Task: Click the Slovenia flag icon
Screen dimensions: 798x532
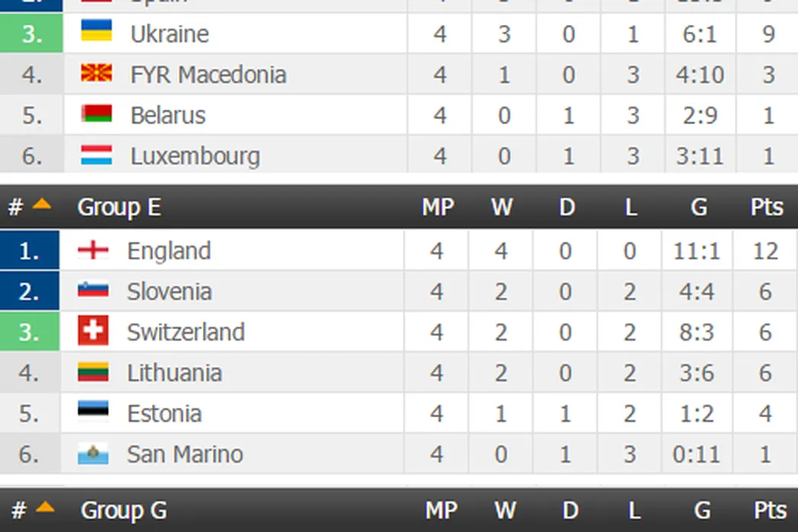Action: tap(93, 291)
